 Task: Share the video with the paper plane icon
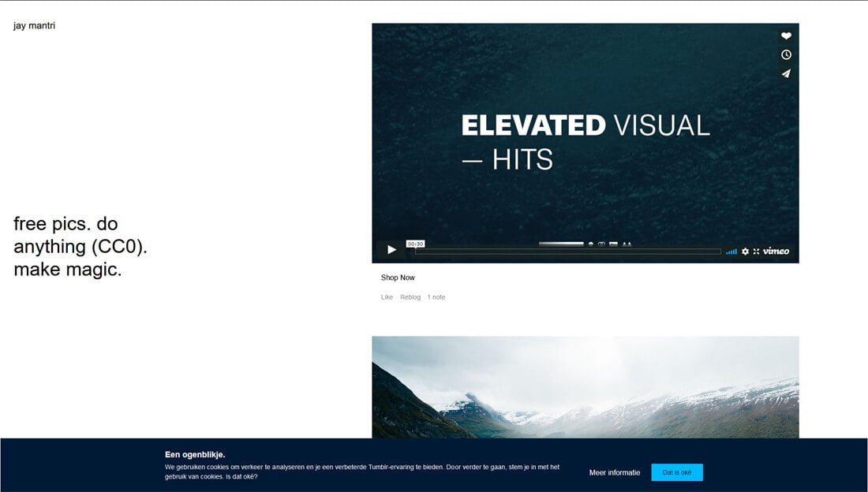[785, 73]
